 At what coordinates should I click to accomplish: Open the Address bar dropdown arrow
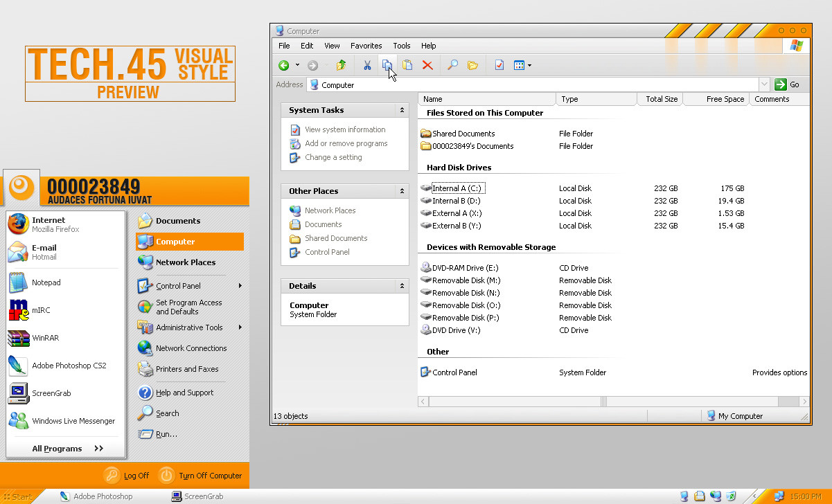(764, 84)
